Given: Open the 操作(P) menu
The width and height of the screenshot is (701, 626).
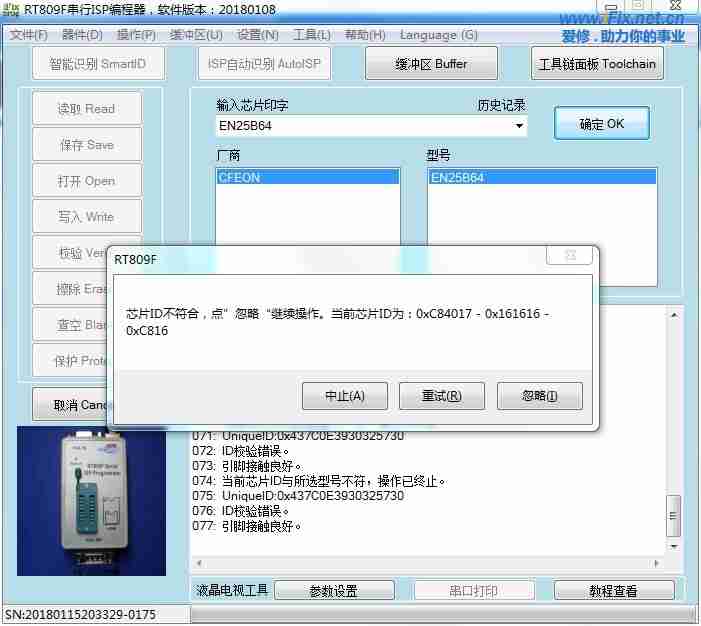Looking at the screenshot, I should tap(136, 35).
